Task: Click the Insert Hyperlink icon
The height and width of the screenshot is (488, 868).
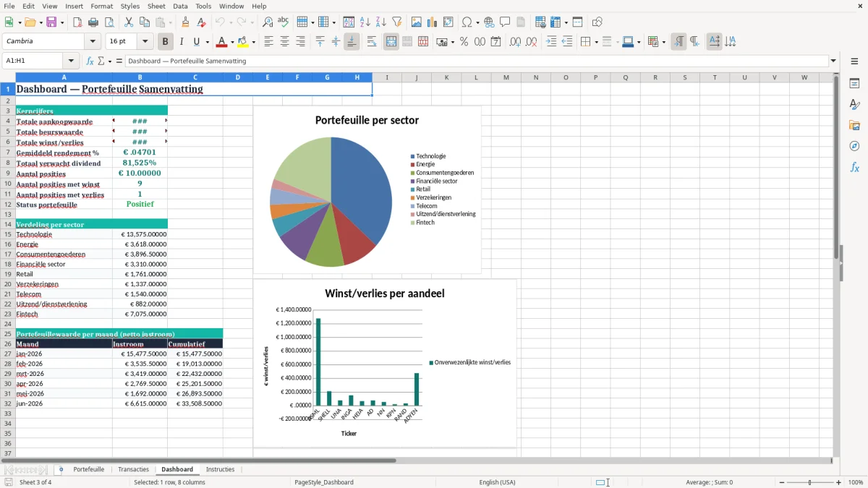Action: [489, 22]
